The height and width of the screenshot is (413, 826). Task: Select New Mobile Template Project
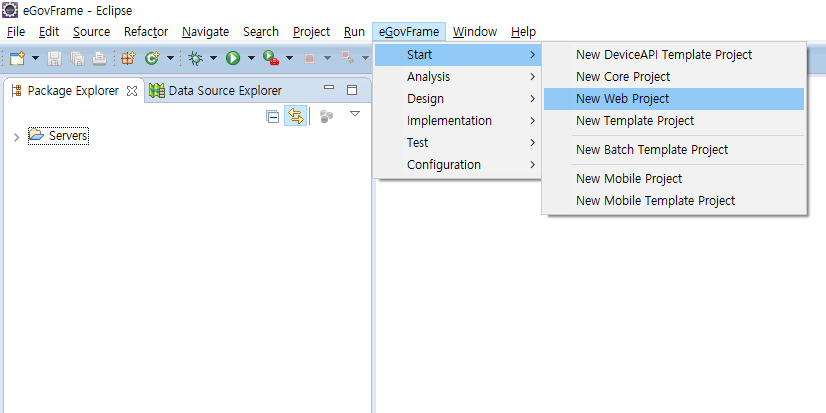pos(655,201)
